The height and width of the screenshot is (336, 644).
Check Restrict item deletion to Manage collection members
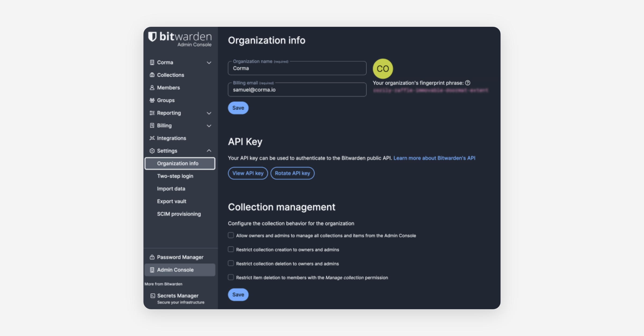pyautogui.click(x=231, y=277)
